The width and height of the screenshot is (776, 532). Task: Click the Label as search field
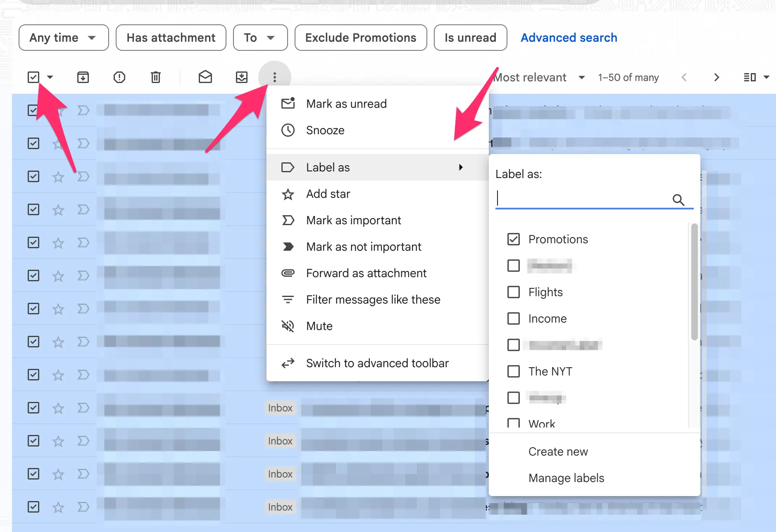578,198
